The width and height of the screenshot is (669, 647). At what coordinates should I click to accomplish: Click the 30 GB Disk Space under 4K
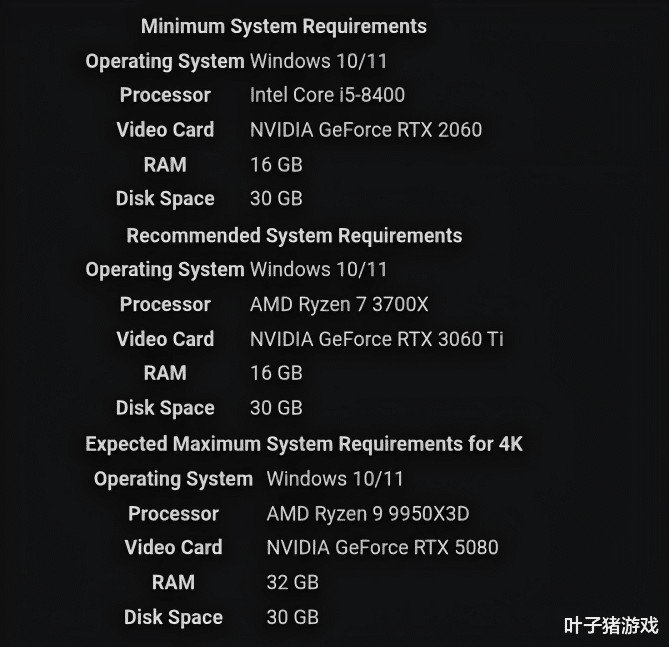pyautogui.click(x=293, y=617)
